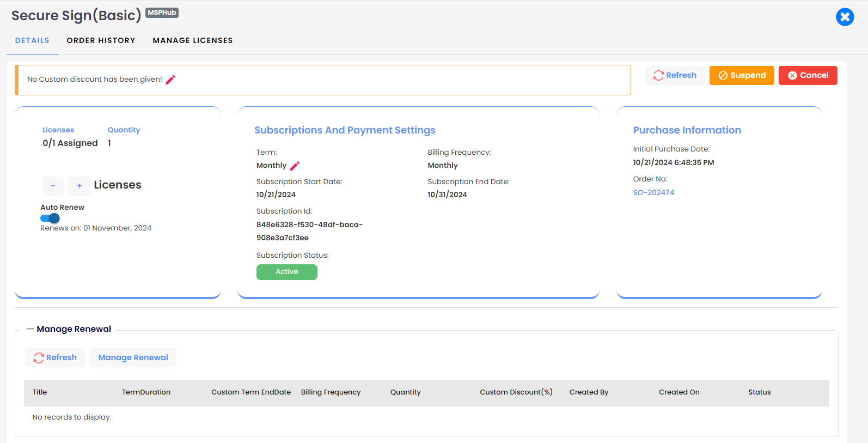Toggle the Auto Renew switch
Screen dimensions: 868x443
pos(50,218)
